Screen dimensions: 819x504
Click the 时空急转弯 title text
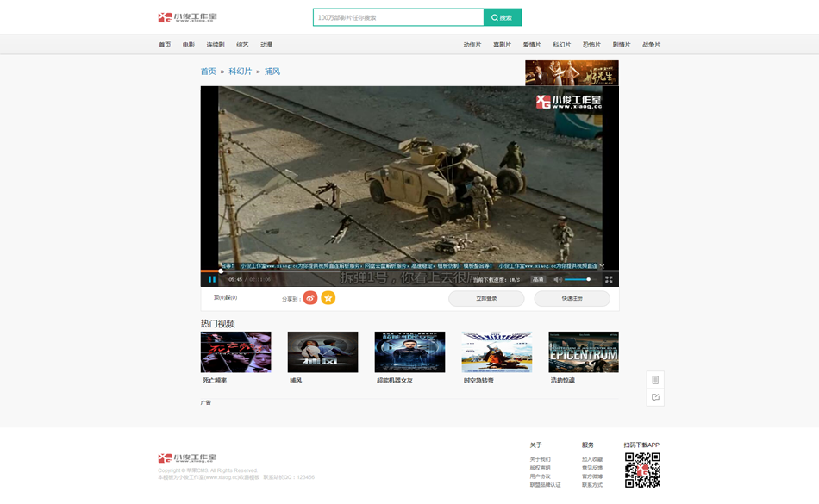pos(478,380)
